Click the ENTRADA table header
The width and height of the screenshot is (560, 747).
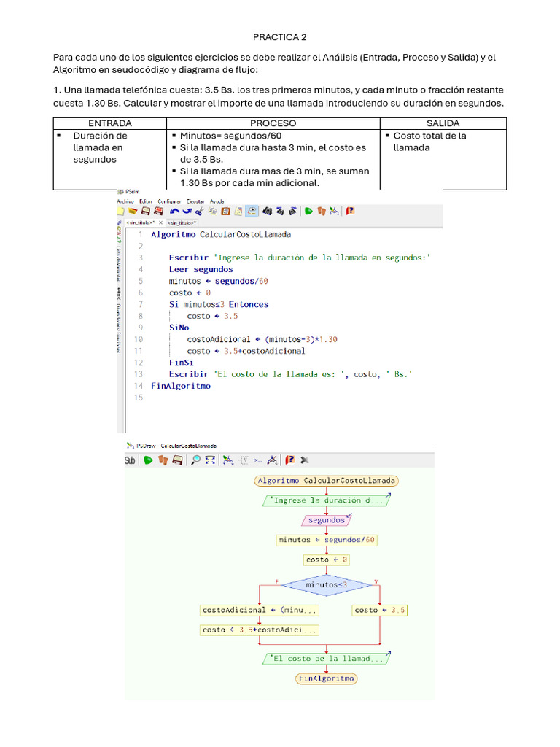[110, 123]
